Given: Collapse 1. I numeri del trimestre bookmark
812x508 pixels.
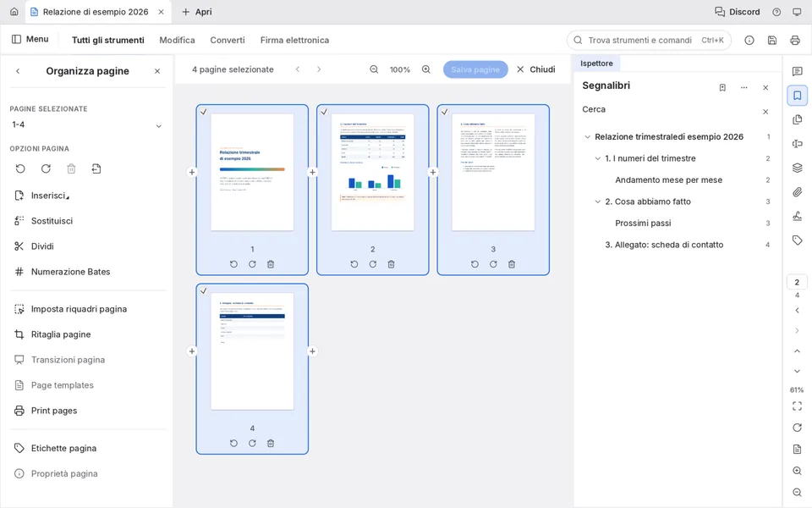Looking at the screenshot, I should coord(598,158).
